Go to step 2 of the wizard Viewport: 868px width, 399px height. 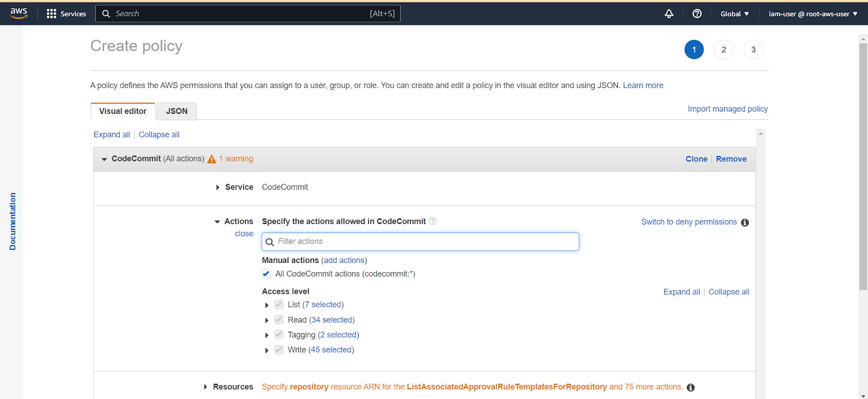coord(724,49)
